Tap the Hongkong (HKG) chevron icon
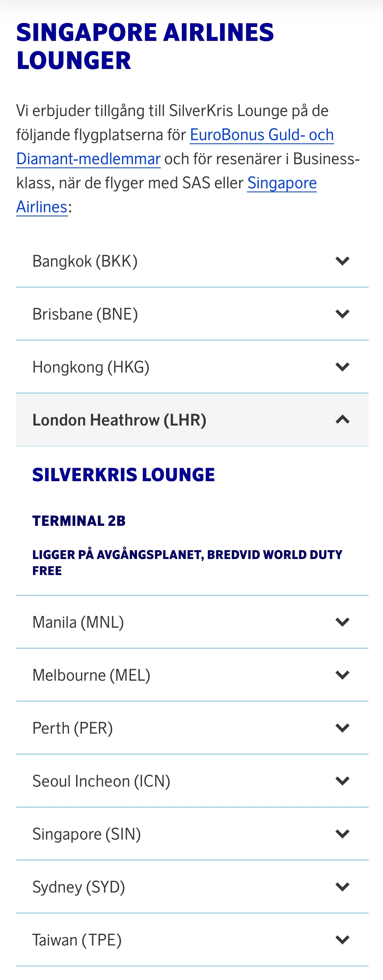383x980 pixels. [x=342, y=367]
